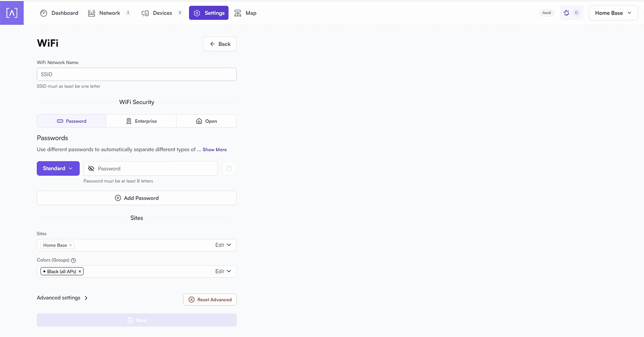Remove the Black (all APs) color tag
Viewport: 644px width, 337px height.
80,272
